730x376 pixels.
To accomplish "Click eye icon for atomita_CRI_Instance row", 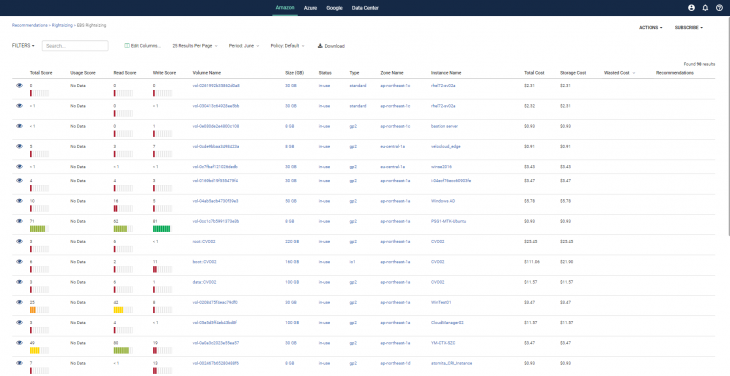I will pyautogui.click(x=19, y=363).
